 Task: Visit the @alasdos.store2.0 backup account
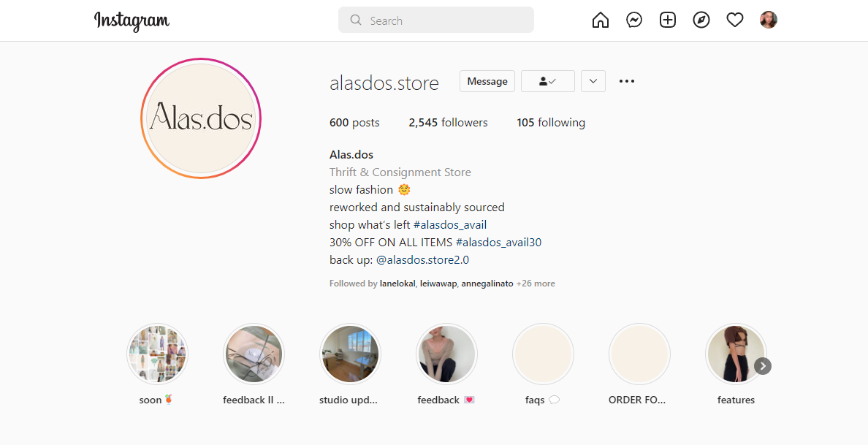422,260
